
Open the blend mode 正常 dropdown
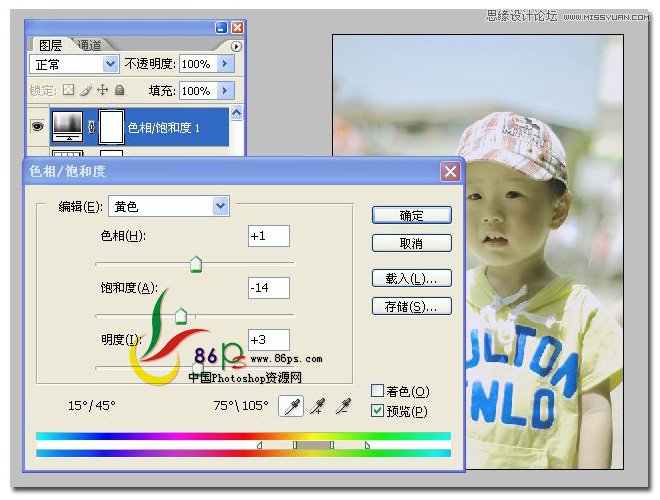(x=110, y=64)
